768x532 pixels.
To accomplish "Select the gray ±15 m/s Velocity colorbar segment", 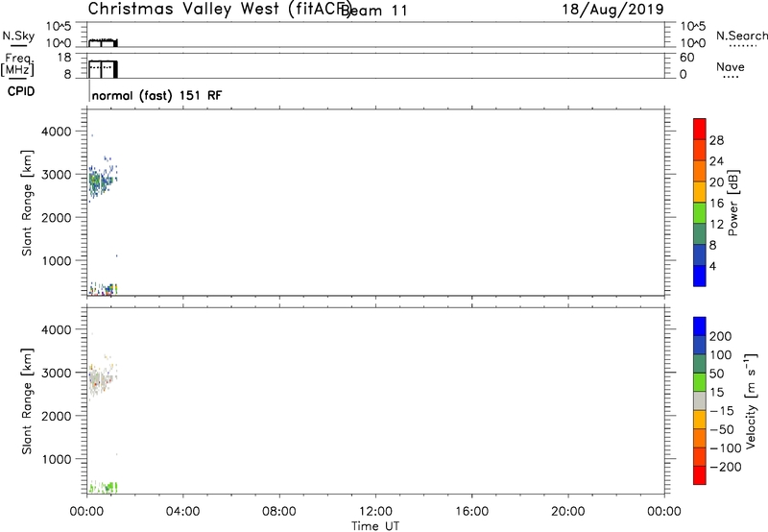I will coord(700,400).
